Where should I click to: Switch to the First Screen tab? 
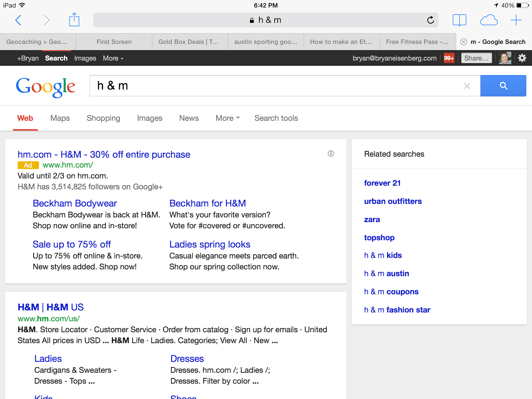click(114, 42)
